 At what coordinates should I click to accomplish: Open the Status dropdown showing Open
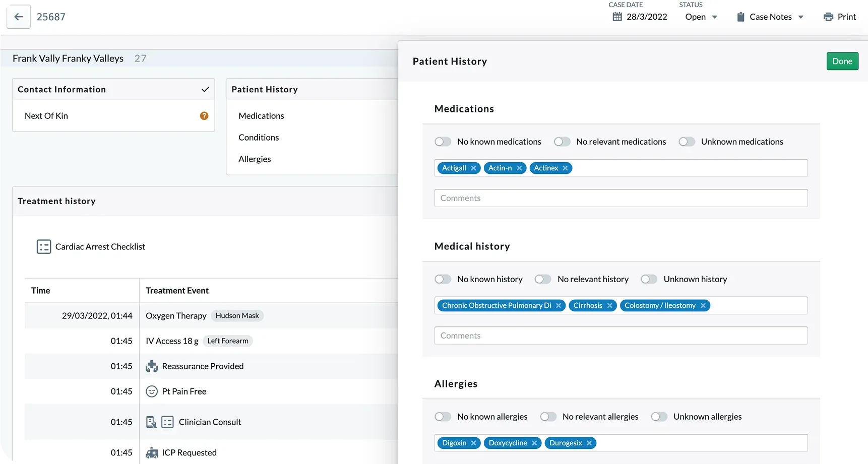coord(701,17)
